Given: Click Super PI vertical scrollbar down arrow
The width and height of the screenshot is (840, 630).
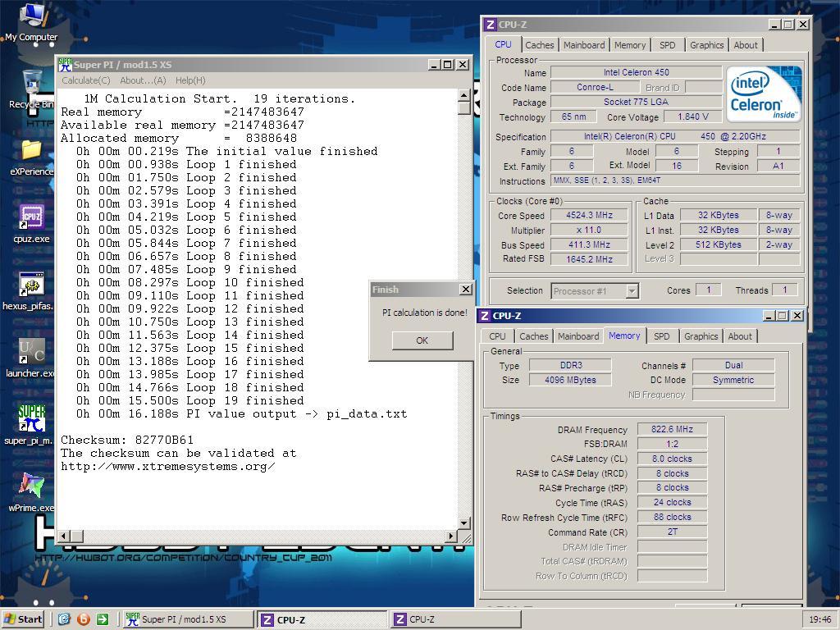Looking at the screenshot, I should 464,523.
